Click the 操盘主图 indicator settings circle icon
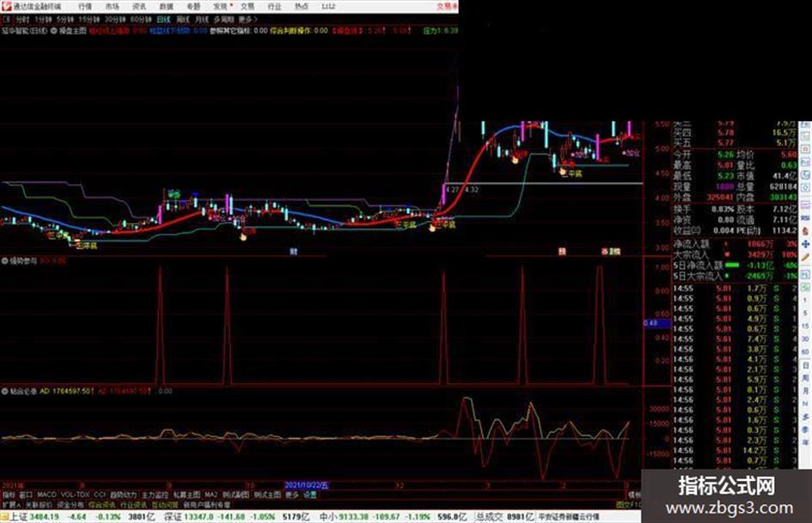 click(x=54, y=31)
